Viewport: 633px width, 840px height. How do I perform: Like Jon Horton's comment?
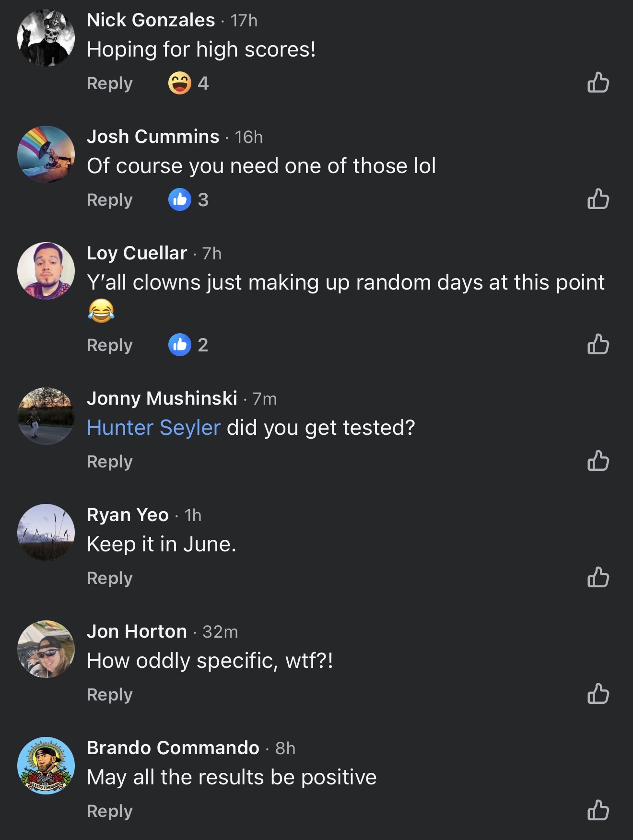point(598,694)
